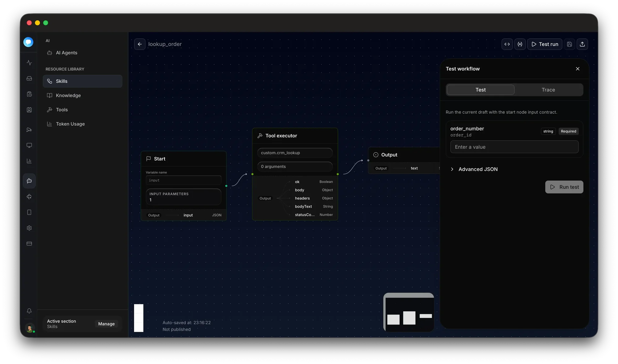
Task: Open the variables (x) toolbar icon
Action: point(520,44)
